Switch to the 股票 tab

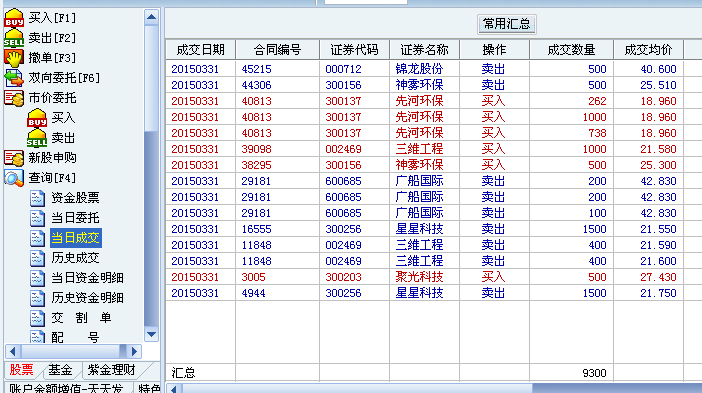tap(21, 370)
